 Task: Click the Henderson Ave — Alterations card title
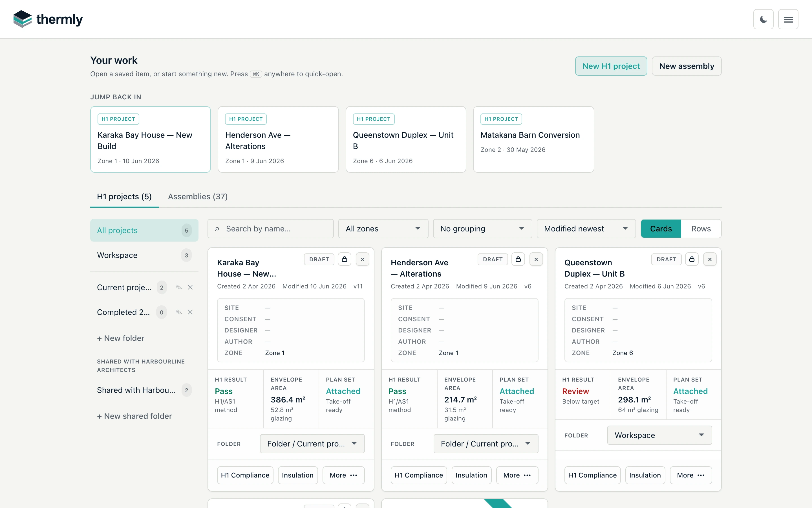point(420,268)
